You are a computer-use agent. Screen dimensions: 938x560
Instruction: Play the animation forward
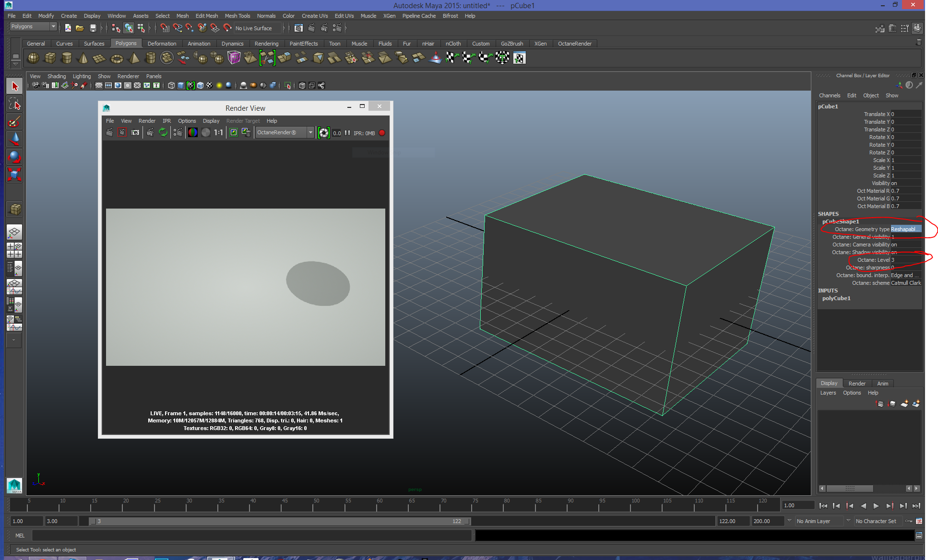point(876,506)
